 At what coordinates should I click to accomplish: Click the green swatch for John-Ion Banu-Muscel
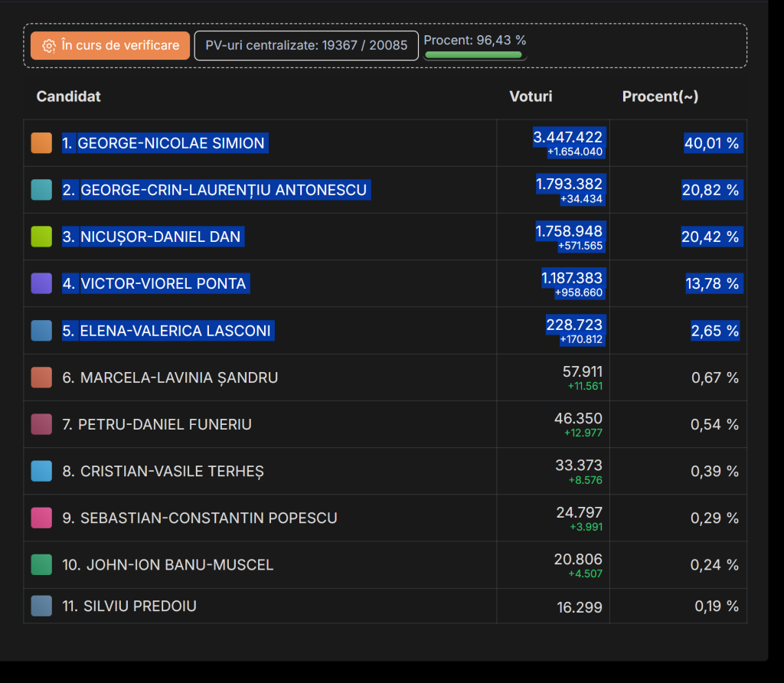(x=41, y=564)
